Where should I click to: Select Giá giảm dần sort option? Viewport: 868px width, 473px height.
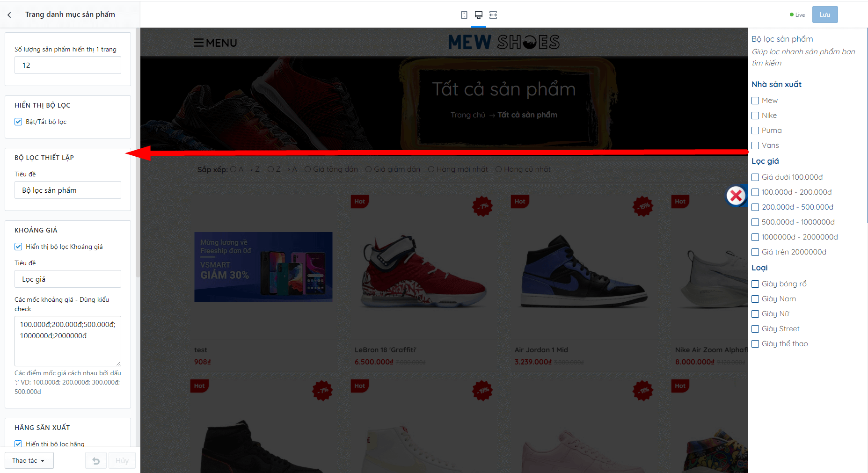tap(369, 169)
